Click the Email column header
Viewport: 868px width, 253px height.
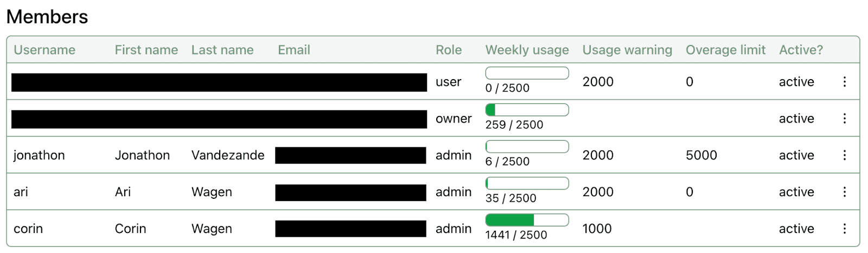pyautogui.click(x=294, y=50)
